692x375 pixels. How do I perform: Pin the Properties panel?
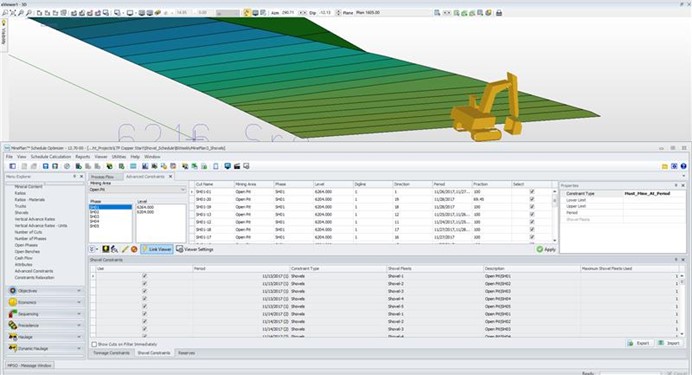[676, 186]
